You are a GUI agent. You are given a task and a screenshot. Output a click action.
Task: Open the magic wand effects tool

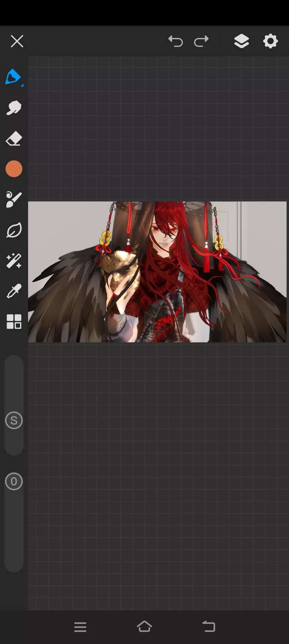coord(14,261)
